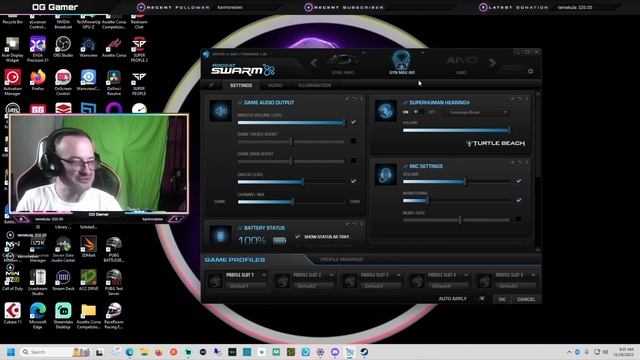Click the Battery Status icon
Viewport: 640px width, 360px height.
pyautogui.click(x=220, y=236)
